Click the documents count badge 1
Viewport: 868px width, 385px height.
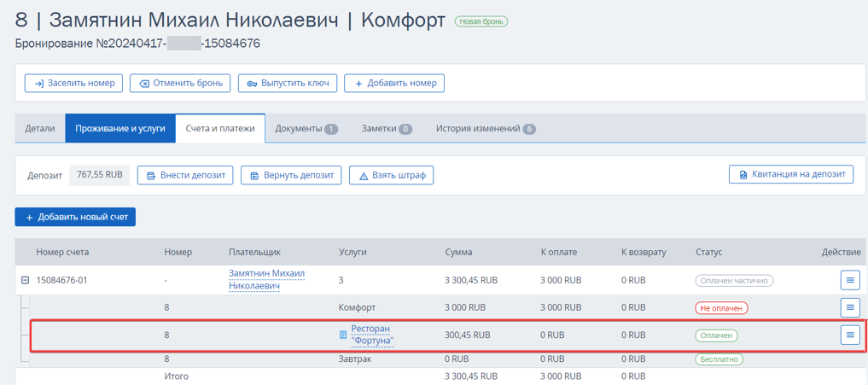[331, 129]
